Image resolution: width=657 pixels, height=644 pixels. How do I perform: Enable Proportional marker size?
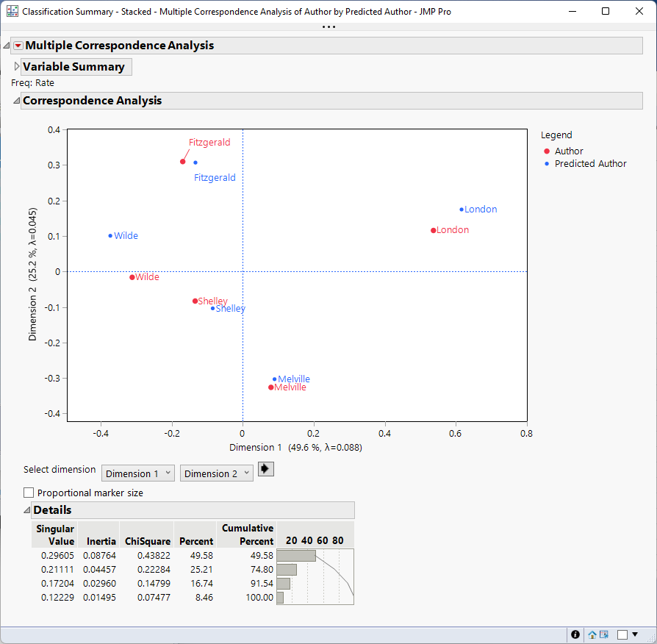[x=28, y=492]
